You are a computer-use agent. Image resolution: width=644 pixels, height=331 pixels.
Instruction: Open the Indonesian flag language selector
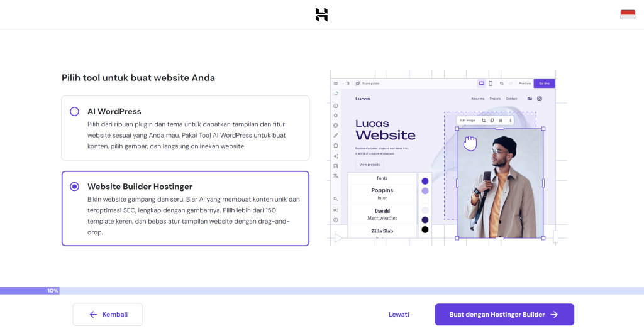click(628, 15)
